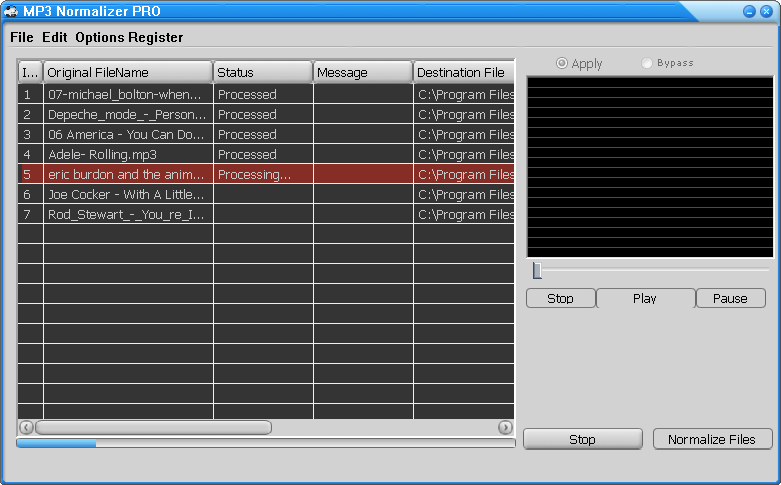Click destination path of Joe Cocker row
781x485 pixels.
tap(464, 194)
